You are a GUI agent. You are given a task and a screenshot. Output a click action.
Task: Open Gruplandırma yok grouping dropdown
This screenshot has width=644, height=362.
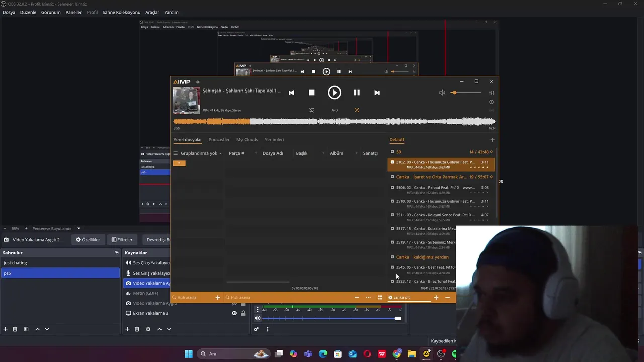click(201, 153)
